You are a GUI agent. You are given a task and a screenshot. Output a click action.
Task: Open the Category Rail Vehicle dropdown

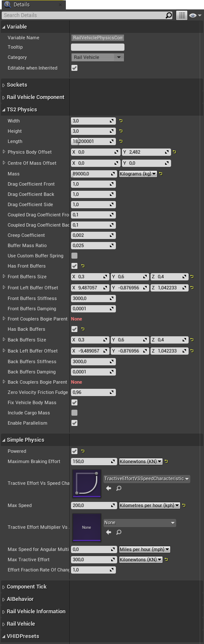[98, 57]
